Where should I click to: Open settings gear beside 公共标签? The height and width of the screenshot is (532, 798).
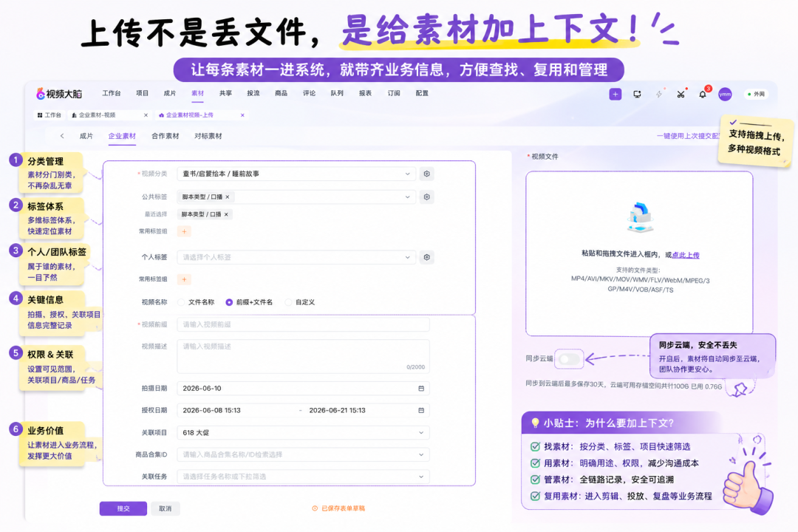pos(426,197)
